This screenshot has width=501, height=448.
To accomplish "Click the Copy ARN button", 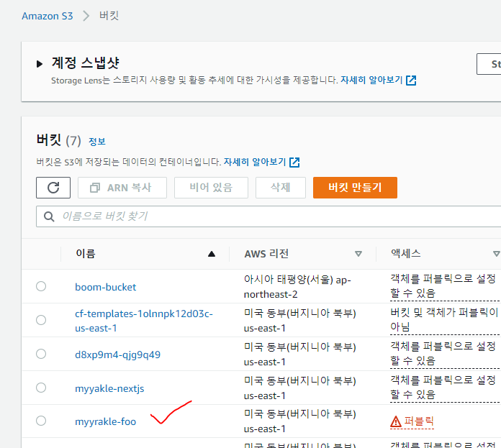I will (122, 188).
